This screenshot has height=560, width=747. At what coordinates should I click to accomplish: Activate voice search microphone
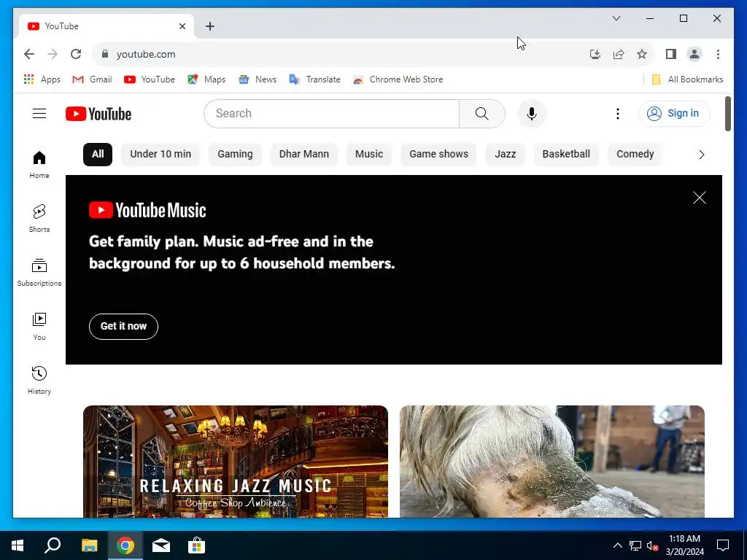[x=532, y=113]
